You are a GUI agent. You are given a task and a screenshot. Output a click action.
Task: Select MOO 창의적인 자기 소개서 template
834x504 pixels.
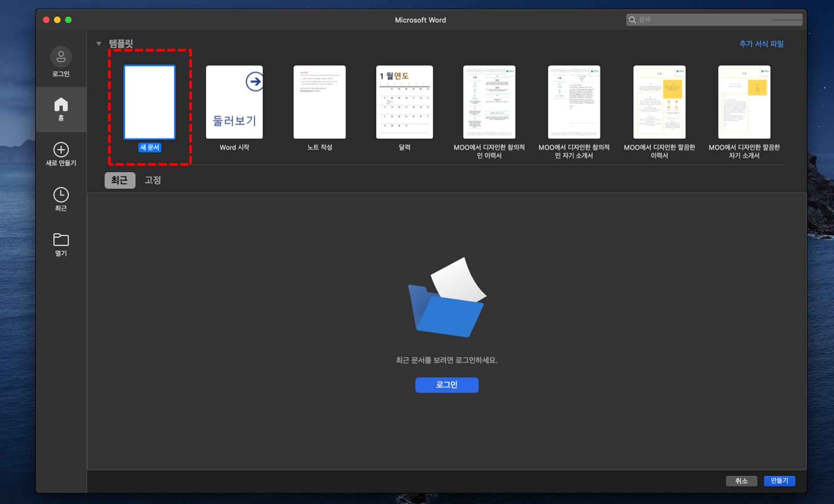pyautogui.click(x=574, y=102)
